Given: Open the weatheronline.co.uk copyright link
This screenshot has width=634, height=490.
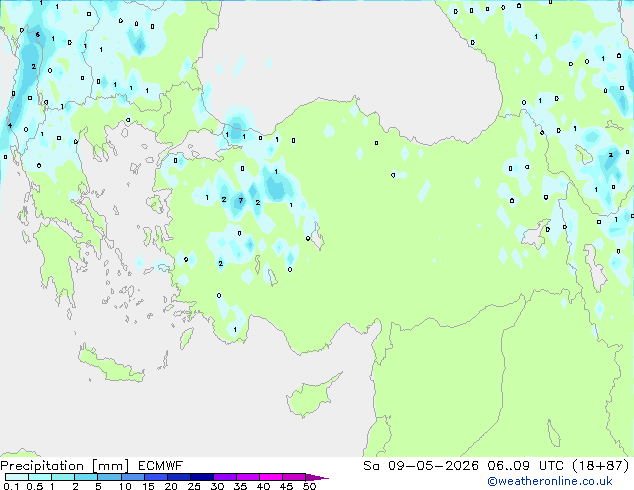Looking at the screenshot, I should 549,481.
